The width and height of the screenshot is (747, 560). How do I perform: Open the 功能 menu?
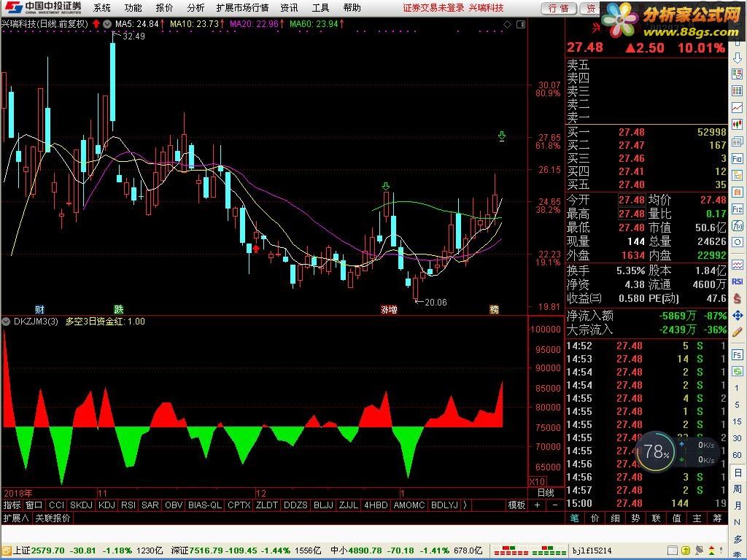pos(133,8)
